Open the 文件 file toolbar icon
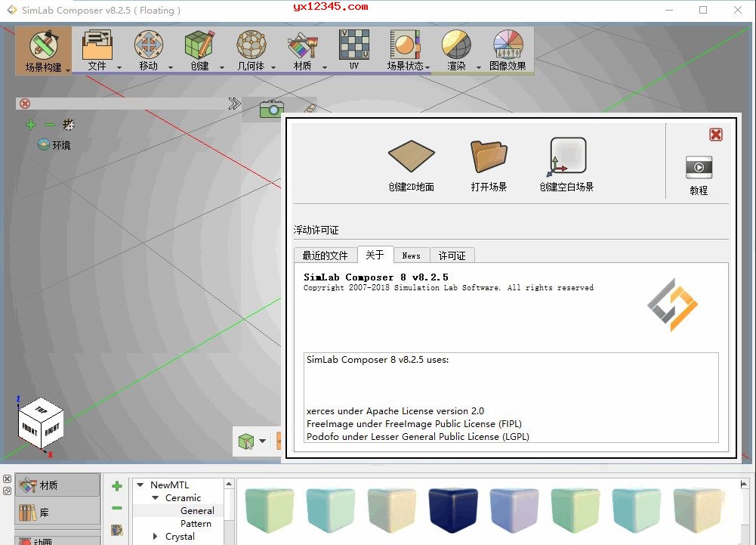756x545 pixels. point(97,45)
